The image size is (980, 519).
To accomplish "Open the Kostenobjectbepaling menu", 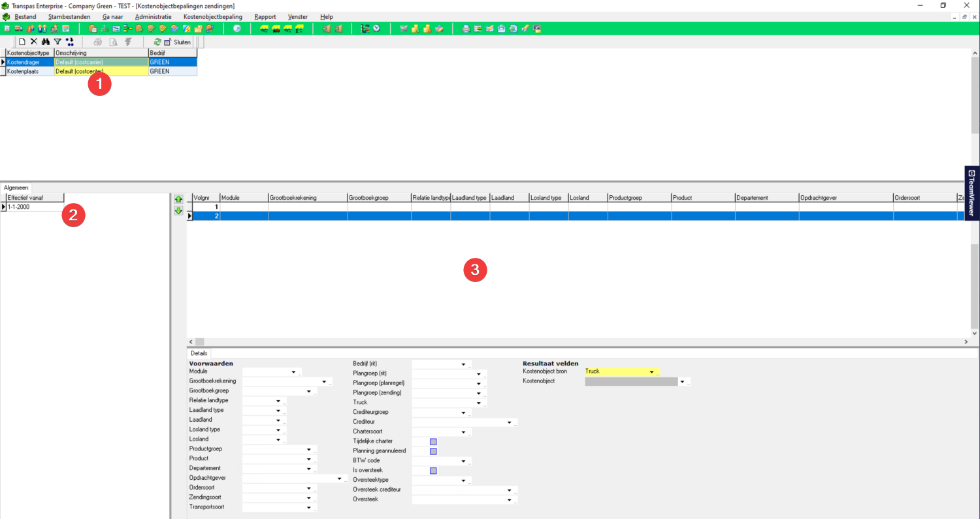I will coord(213,16).
